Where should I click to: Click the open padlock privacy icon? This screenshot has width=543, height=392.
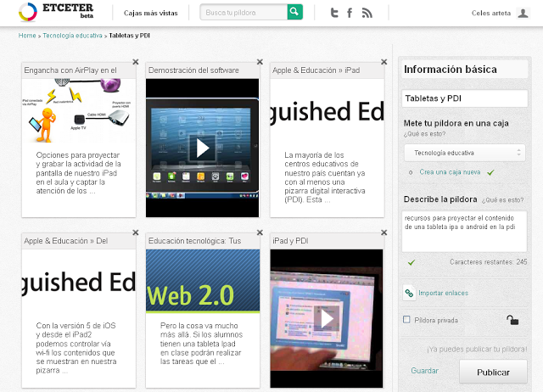pyautogui.click(x=512, y=320)
